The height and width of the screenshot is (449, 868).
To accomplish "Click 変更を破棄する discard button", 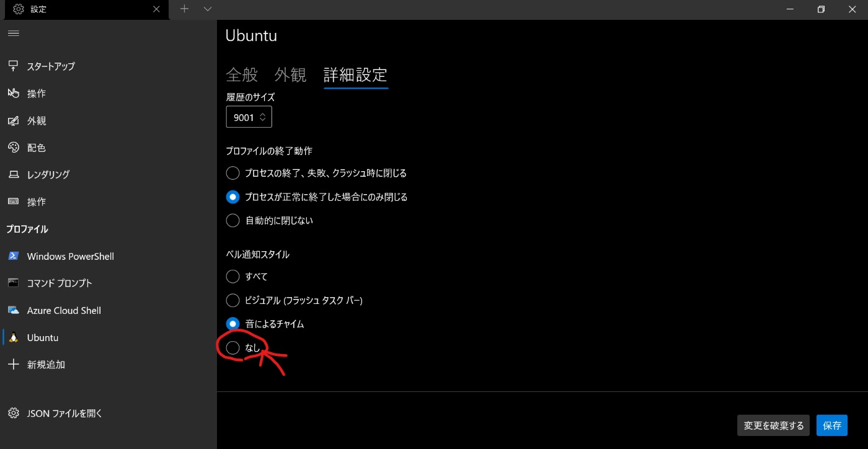I will click(774, 425).
